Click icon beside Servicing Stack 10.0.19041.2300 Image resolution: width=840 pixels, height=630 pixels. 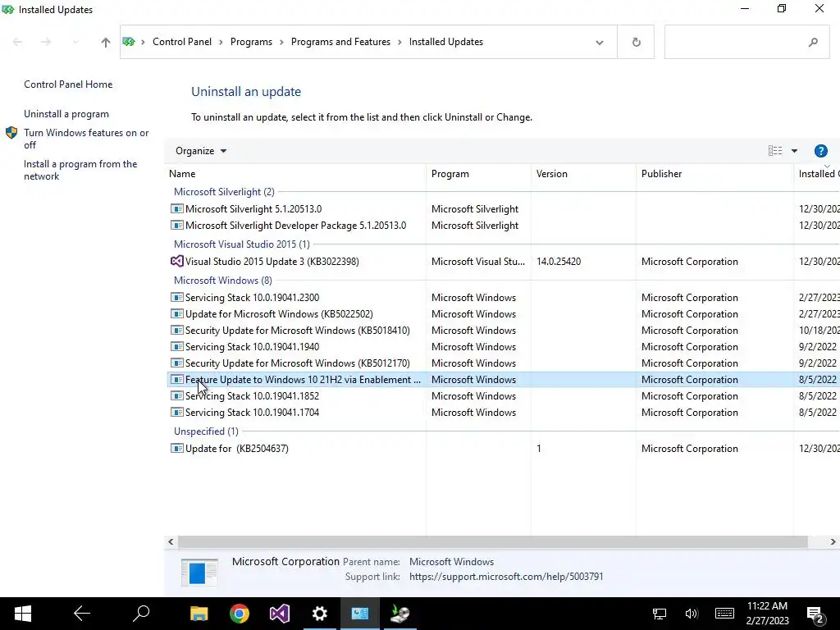[x=177, y=297]
